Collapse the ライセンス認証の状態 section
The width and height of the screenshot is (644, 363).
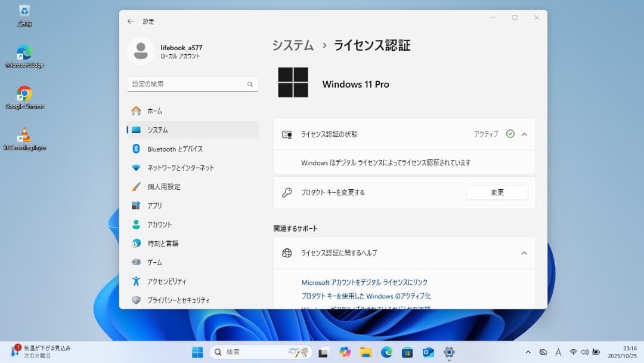point(524,134)
